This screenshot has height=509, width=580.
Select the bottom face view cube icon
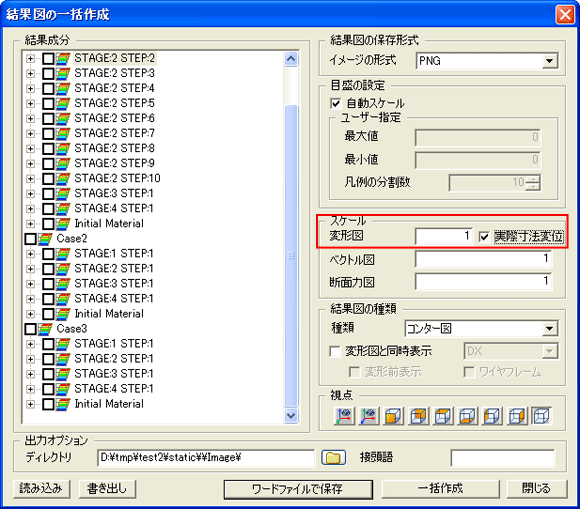tap(468, 416)
